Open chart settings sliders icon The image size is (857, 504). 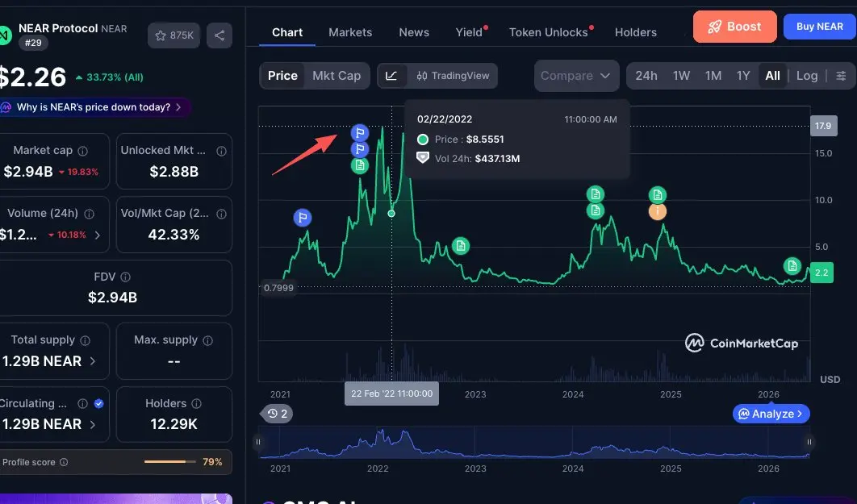tap(841, 76)
